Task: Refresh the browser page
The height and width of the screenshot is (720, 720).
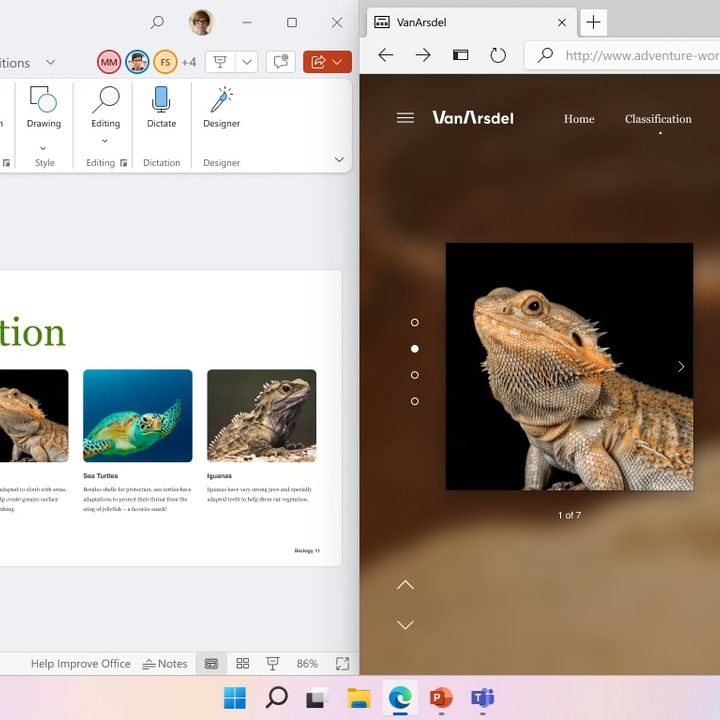Action: pyautogui.click(x=498, y=55)
